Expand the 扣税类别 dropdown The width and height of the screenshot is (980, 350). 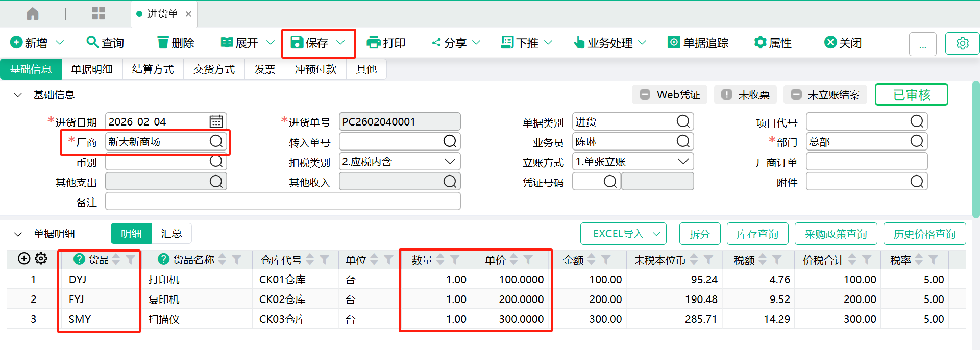coord(450,161)
